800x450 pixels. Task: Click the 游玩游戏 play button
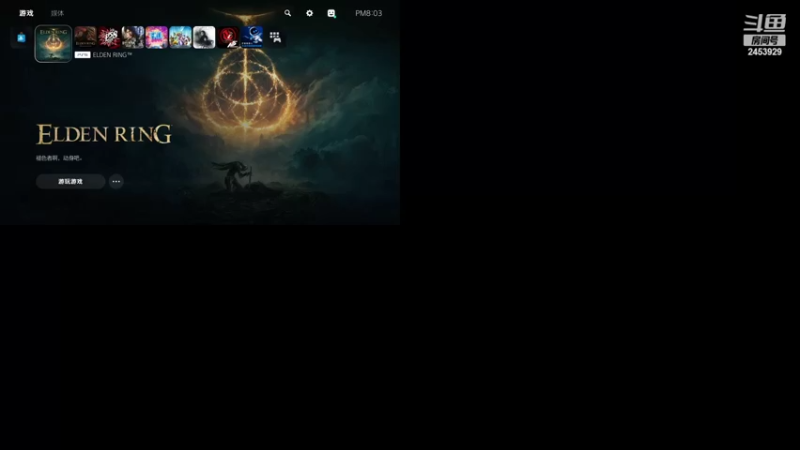tap(70, 182)
